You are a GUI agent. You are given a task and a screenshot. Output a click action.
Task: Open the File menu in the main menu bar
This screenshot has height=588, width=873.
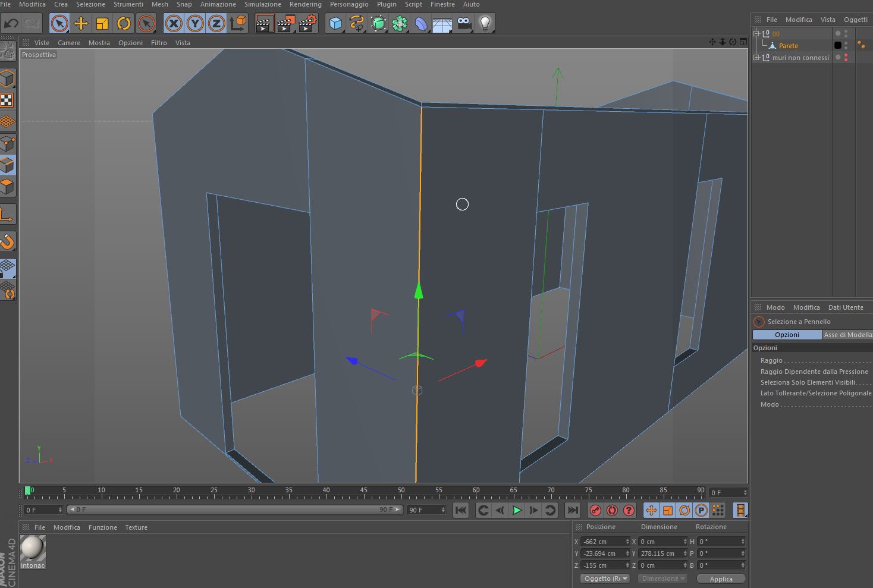(5, 4)
